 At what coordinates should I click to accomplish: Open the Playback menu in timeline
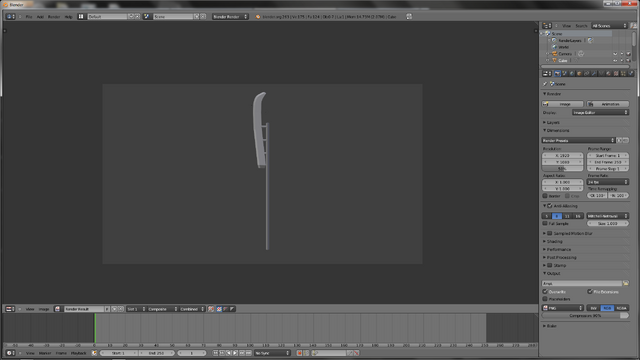(78, 353)
